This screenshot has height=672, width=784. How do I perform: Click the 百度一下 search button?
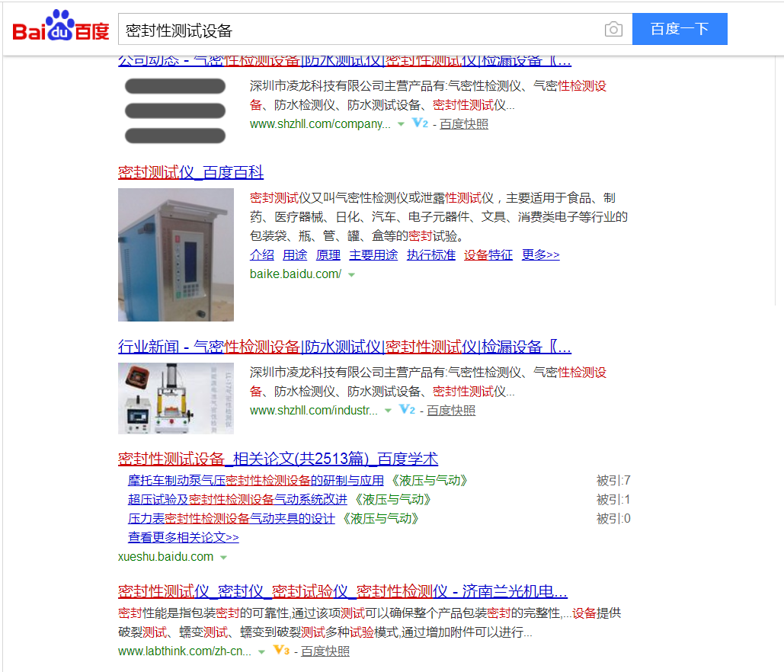click(x=680, y=29)
